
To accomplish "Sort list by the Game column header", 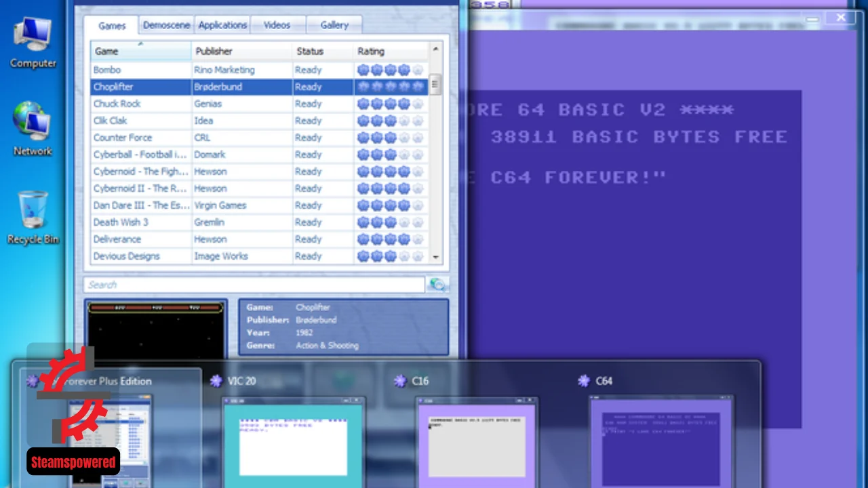I will click(x=141, y=51).
